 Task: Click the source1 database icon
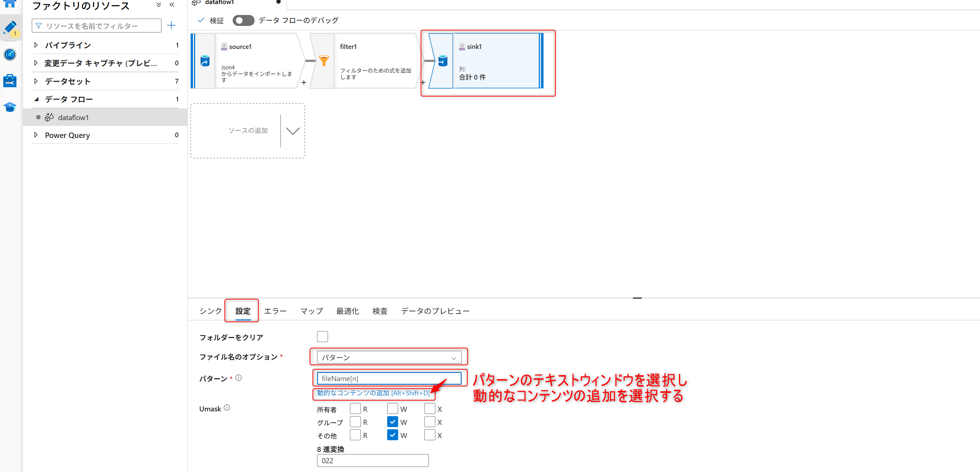205,61
